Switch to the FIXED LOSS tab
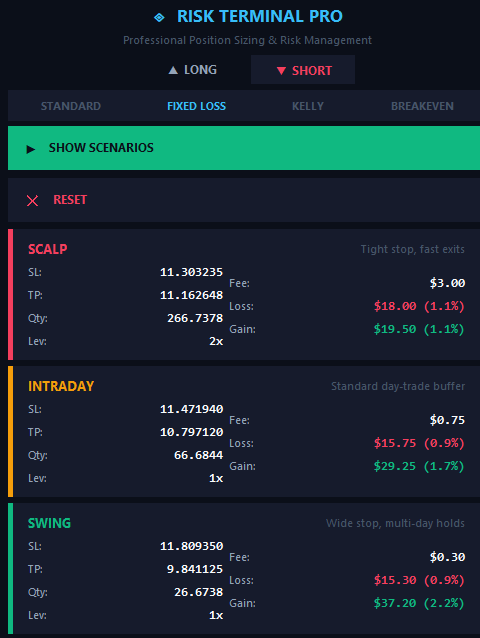 (x=196, y=106)
